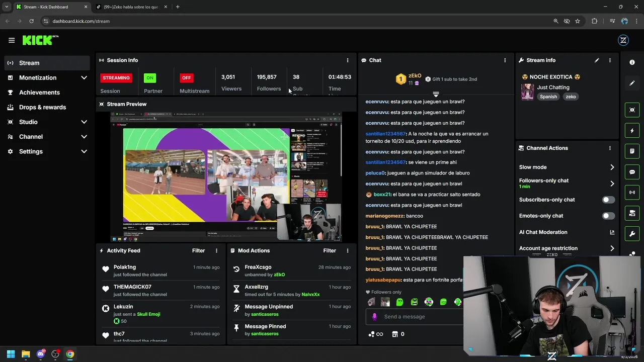Open Followers-only chat options chevron
This screenshot has width=644, height=362.
click(612, 184)
